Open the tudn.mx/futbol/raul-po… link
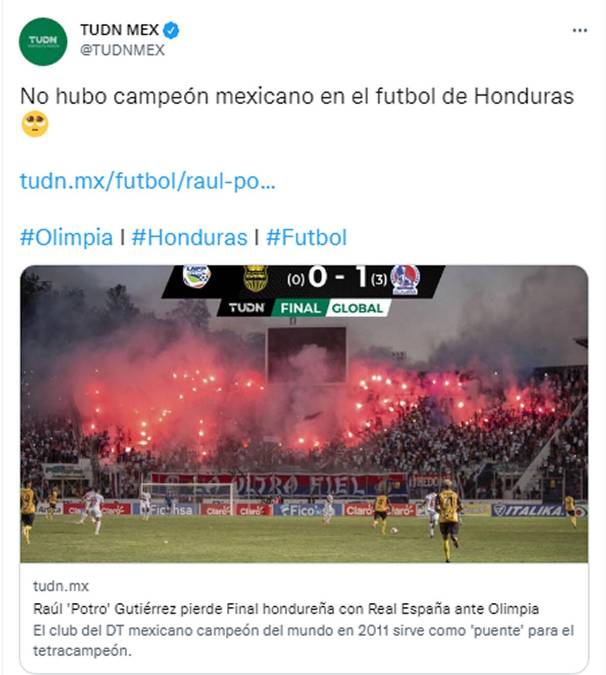606x675 pixels. tap(147, 181)
